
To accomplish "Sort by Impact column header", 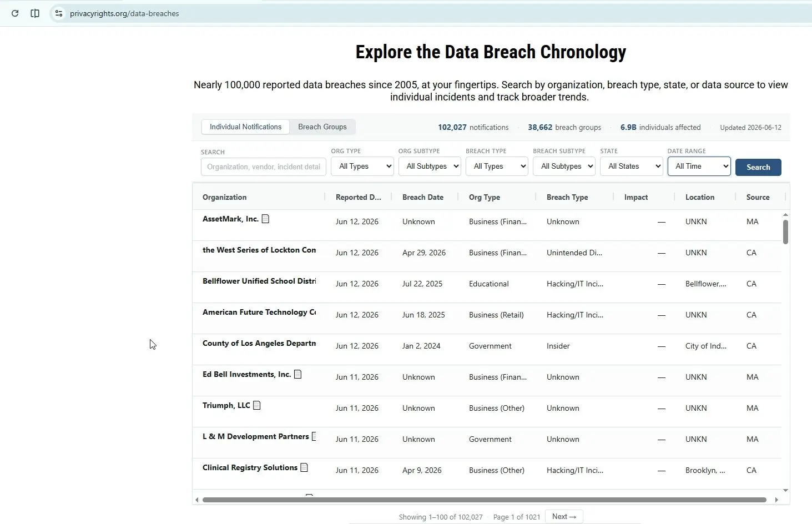I will pos(636,197).
